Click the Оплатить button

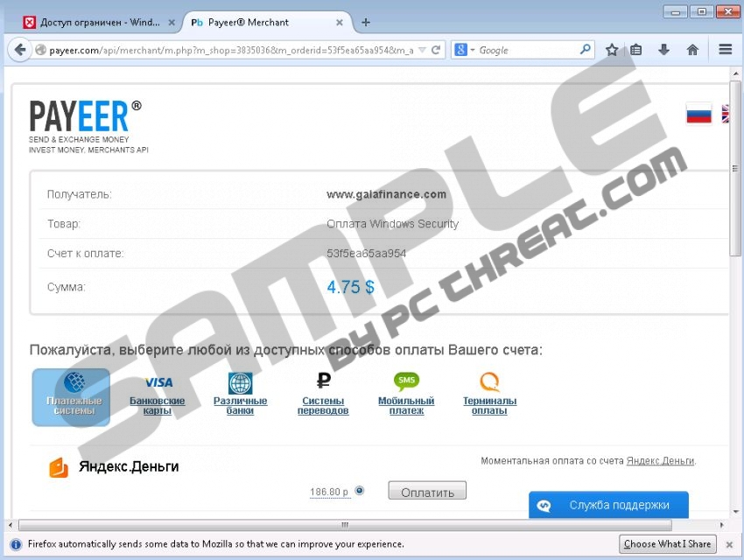(x=427, y=491)
